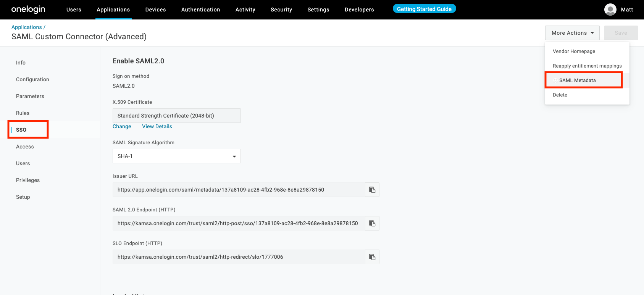644x295 pixels.
Task: Click the Issuer URL field
Action: point(239,190)
